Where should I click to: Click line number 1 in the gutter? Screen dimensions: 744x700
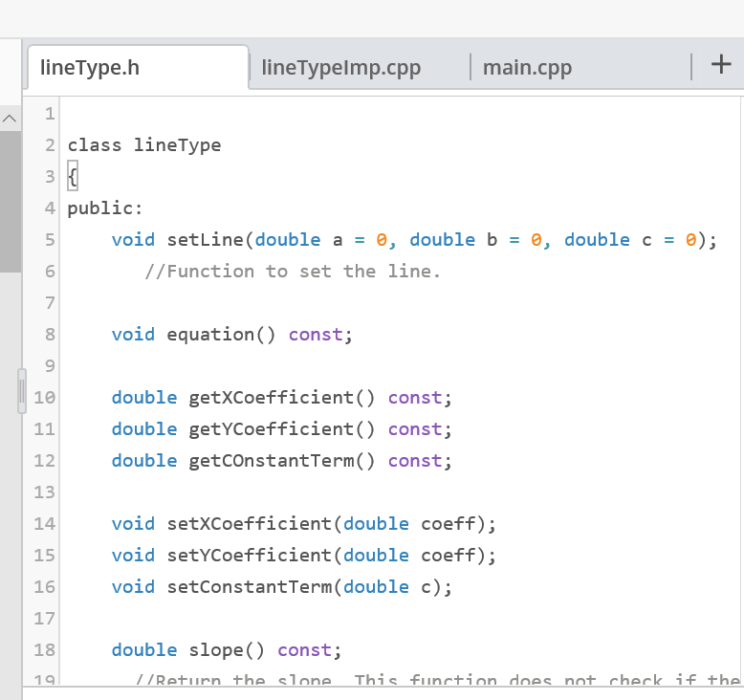pos(50,114)
